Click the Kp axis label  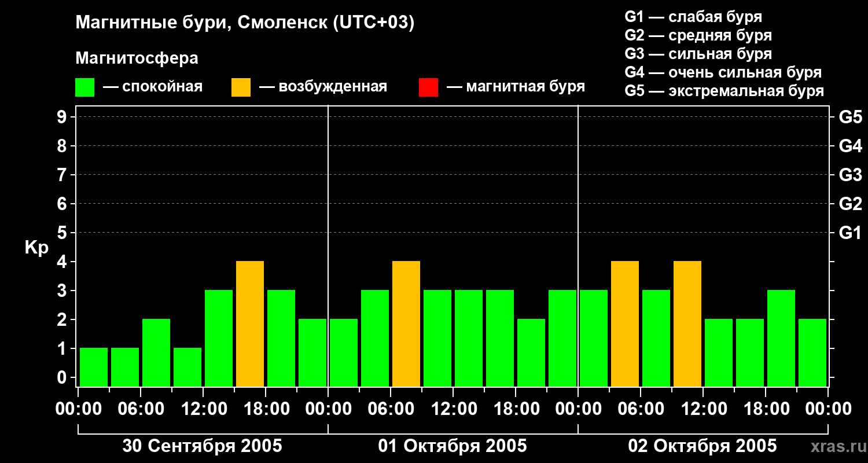(x=36, y=248)
